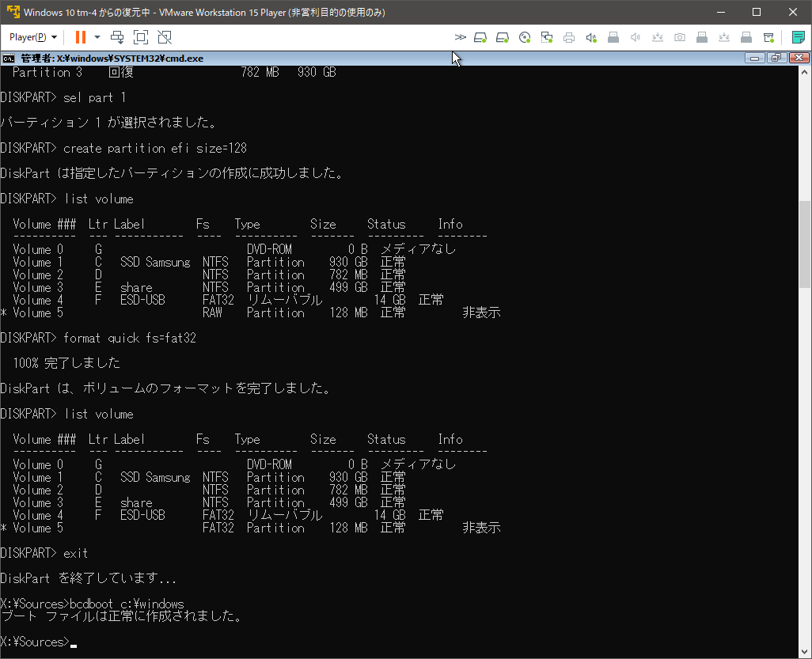
Task: Close the VMware Workstation Player window
Action: 793,12
